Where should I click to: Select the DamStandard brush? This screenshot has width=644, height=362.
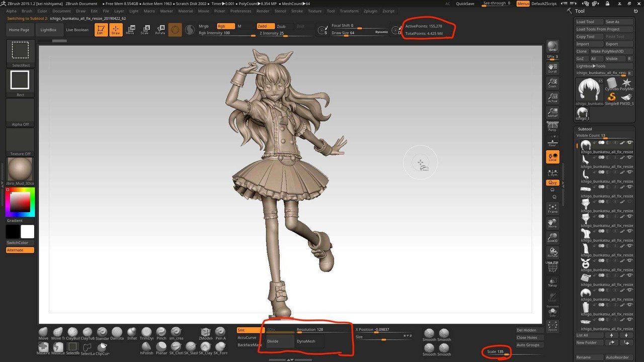117,332
